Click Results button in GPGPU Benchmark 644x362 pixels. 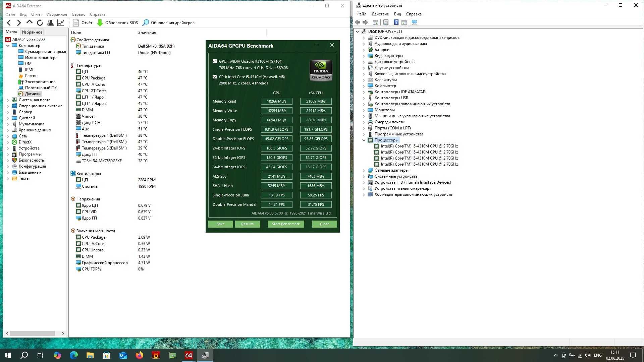tap(247, 224)
